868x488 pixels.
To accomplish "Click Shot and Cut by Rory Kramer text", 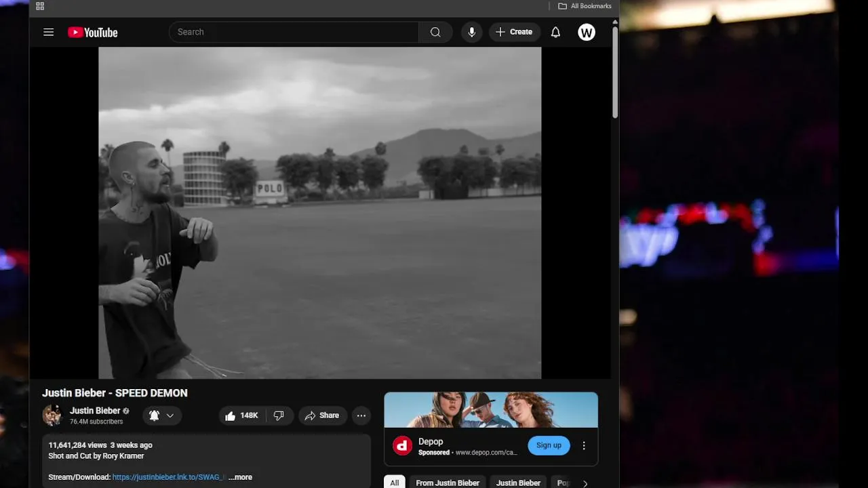I will 96,456.
